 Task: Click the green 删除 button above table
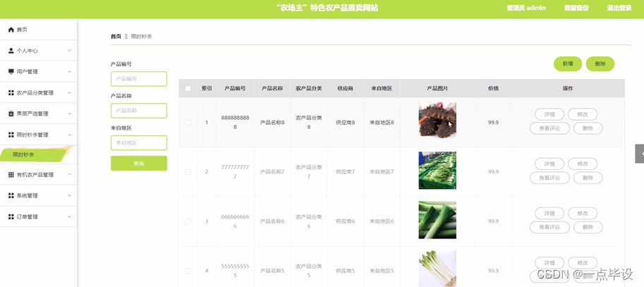pos(600,63)
